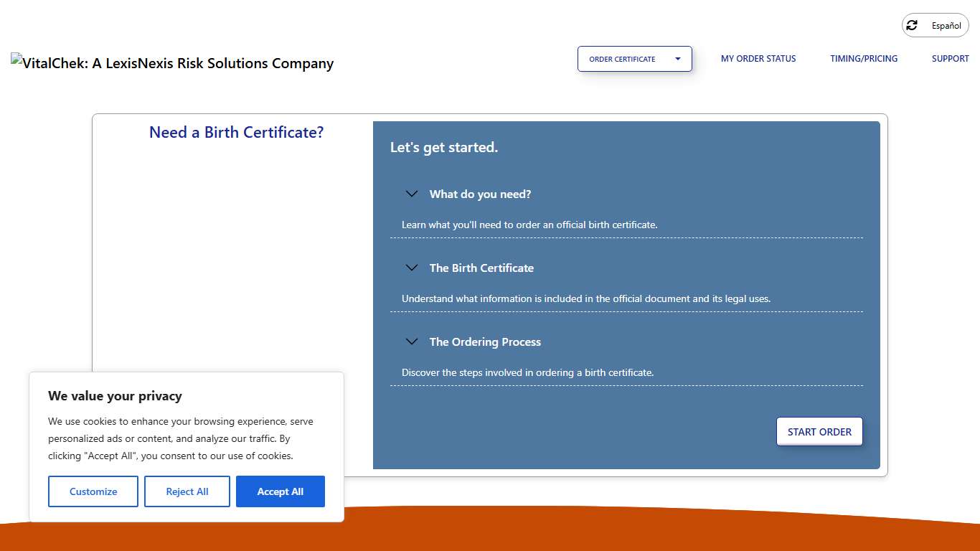The height and width of the screenshot is (551, 980).
Task: Select 'The Birth Certificate' heading text
Action: click(481, 268)
